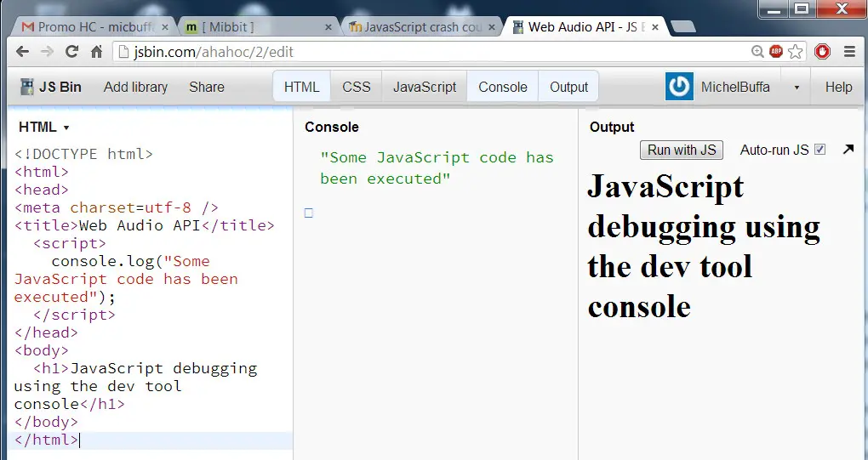The height and width of the screenshot is (460, 868).
Task: Open the Share menu
Action: tap(207, 87)
